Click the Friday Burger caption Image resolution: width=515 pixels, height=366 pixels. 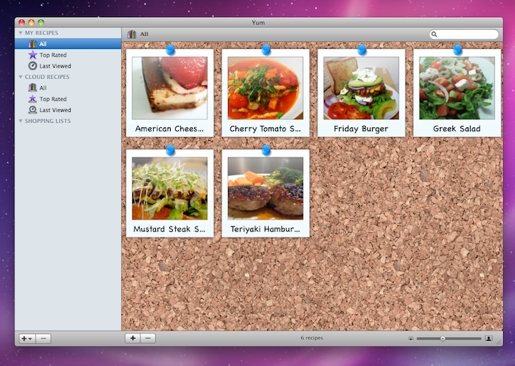click(x=361, y=129)
